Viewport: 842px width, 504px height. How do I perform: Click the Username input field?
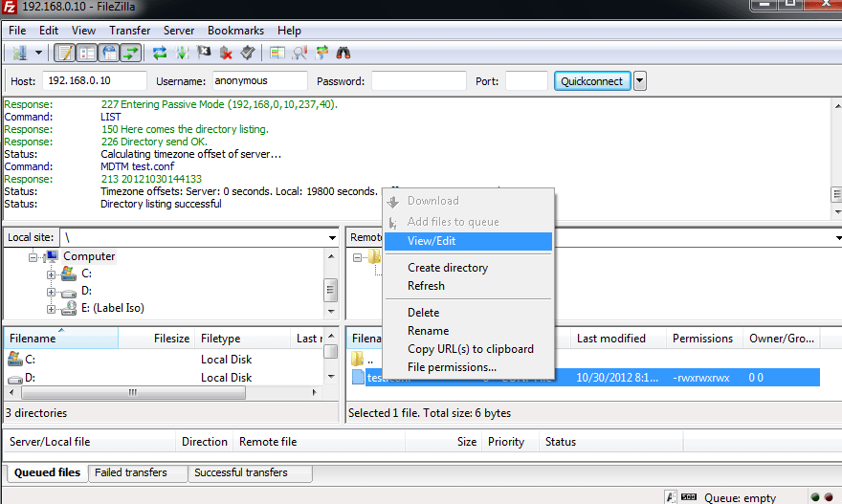point(260,81)
